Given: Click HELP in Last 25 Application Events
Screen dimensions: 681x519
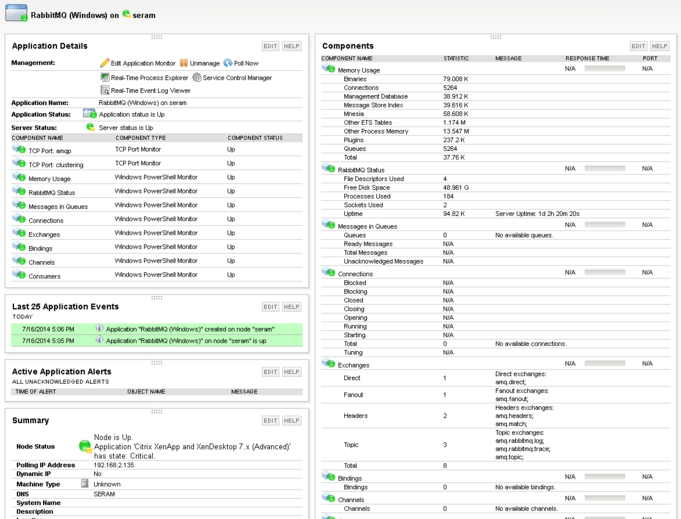Looking at the screenshot, I should tap(291, 307).
